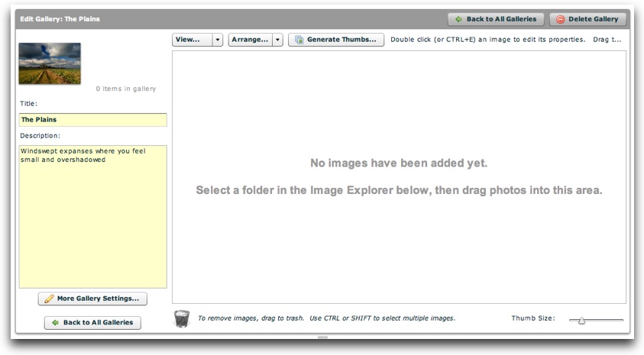Click the trash can icon
This screenshot has width=644, height=355.
(x=181, y=318)
